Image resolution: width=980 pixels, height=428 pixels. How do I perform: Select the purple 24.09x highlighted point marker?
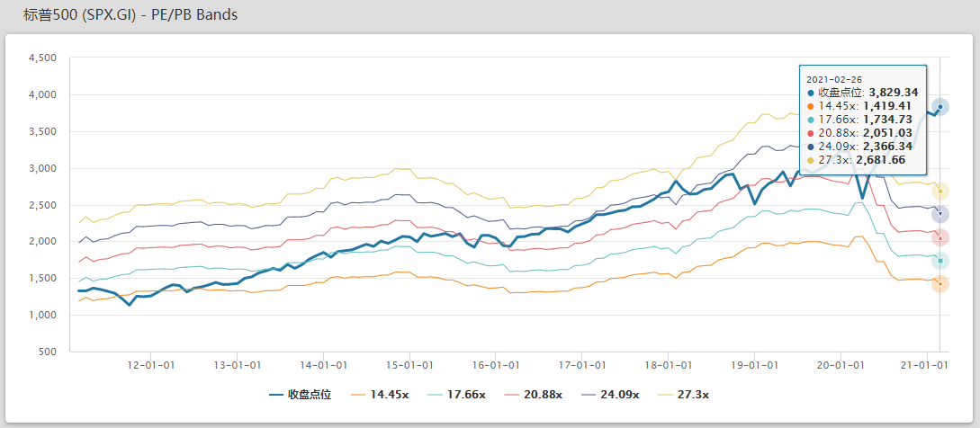940,214
